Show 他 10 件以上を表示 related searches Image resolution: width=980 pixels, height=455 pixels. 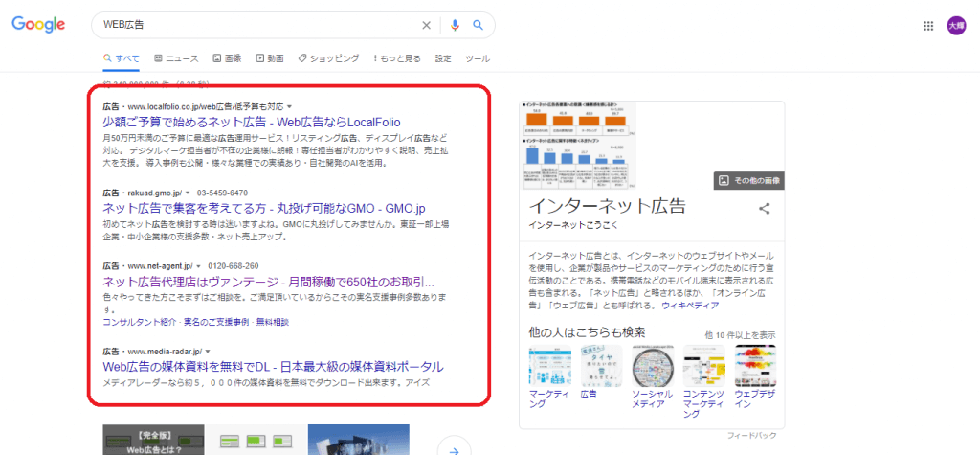[740, 334]
